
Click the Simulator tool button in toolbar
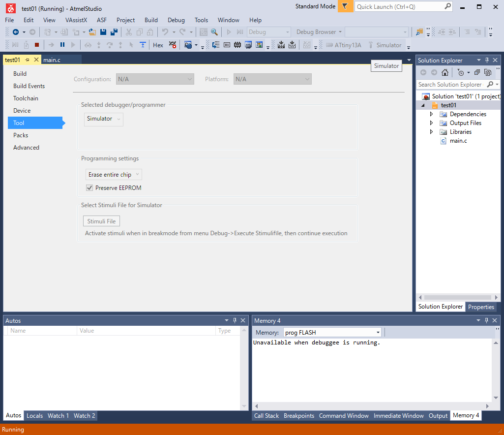click(x=385, y=45)
